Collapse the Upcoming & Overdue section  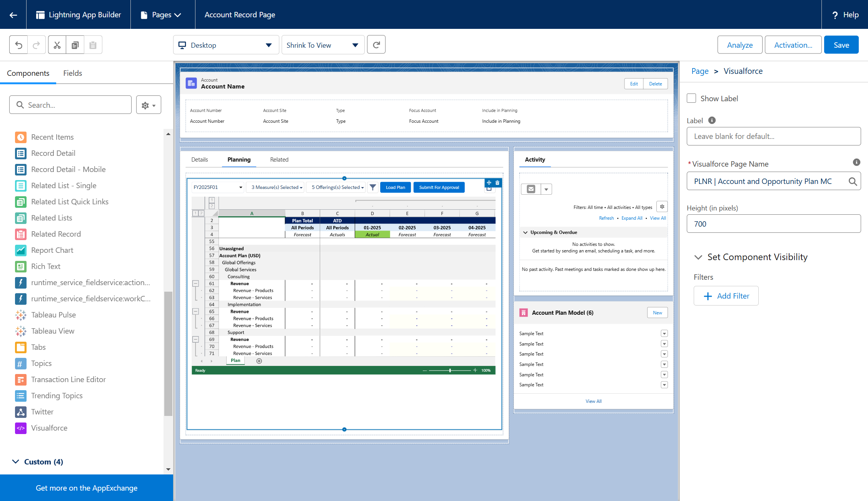(x=525, y=232)
